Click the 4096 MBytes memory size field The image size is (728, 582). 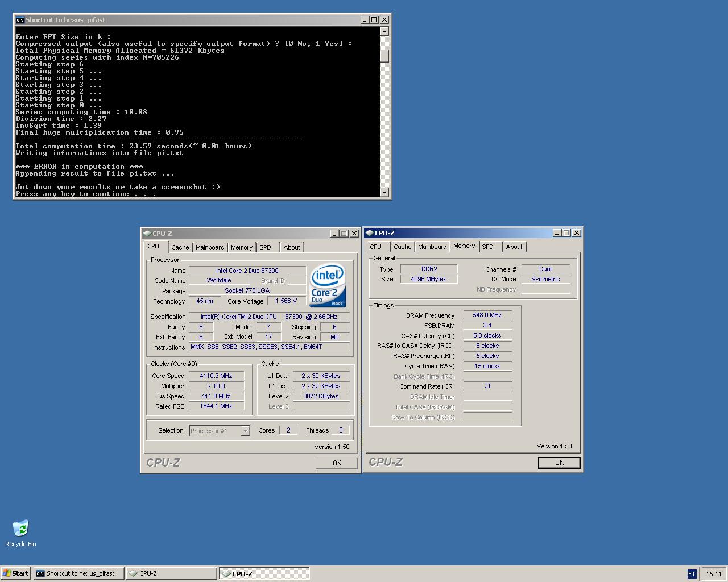429,279
